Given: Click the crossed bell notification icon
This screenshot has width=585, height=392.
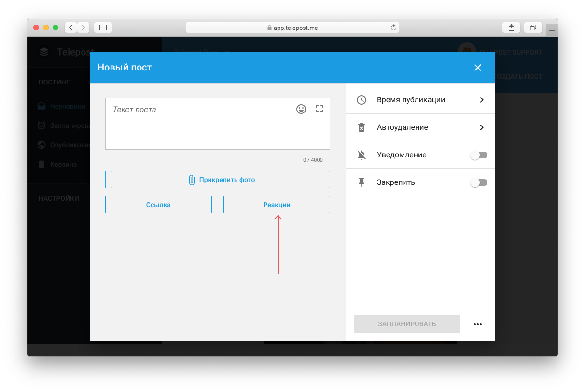Looking at the screenshot, I should click(x=362, y=155).
